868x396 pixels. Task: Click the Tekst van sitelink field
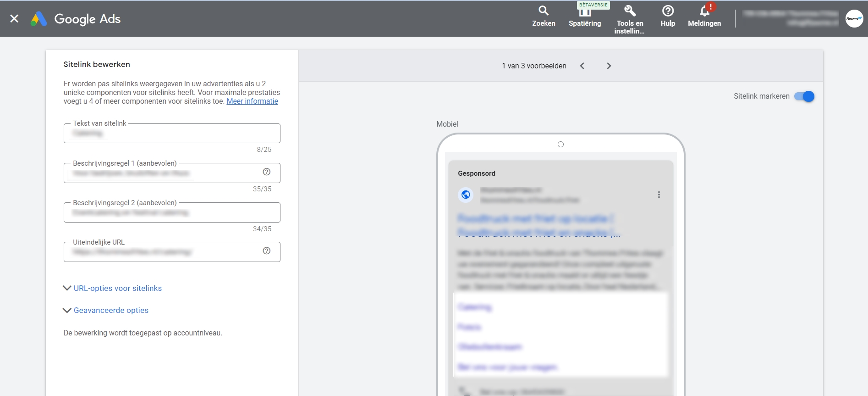coord(172,134)
